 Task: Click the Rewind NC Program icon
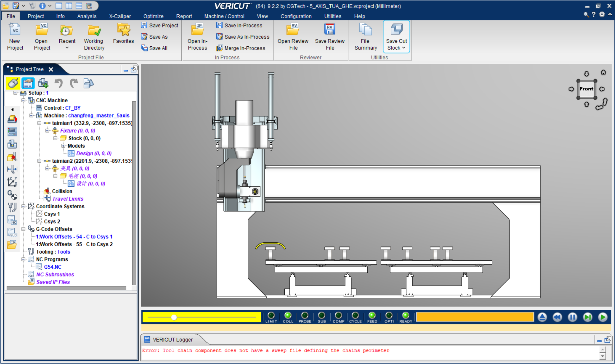[x=557, y=317]
